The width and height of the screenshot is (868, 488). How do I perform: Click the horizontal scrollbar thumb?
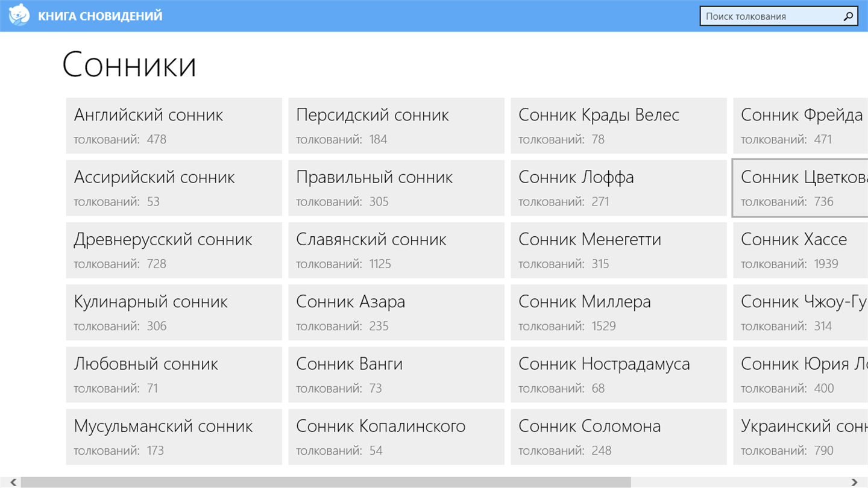point(325,483)
